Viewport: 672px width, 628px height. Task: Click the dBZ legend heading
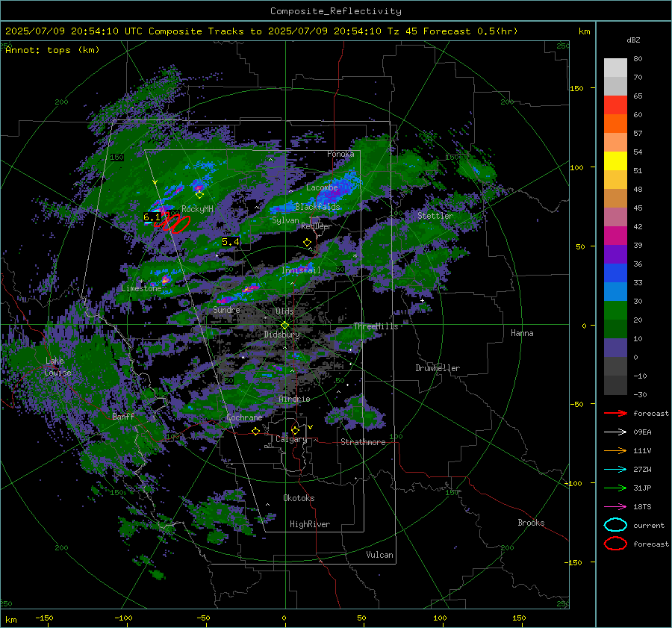coord(633,40)
